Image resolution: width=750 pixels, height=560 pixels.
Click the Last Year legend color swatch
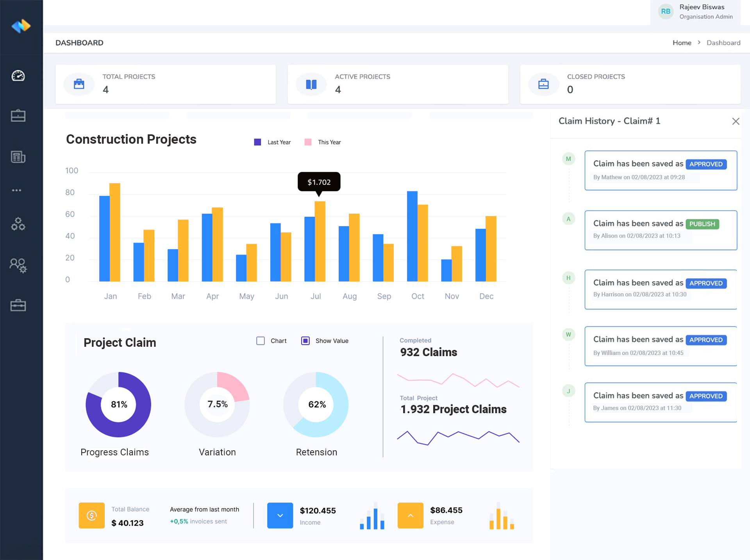[257, 142]
